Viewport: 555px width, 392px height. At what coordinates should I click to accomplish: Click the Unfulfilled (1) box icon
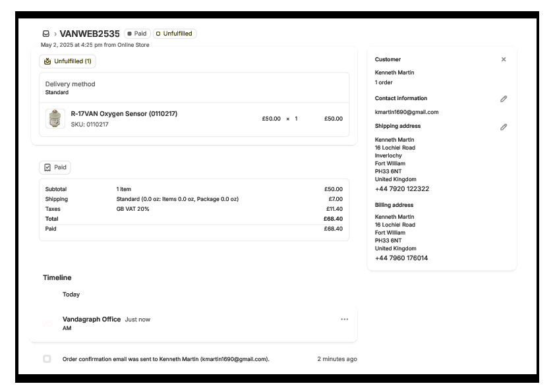tap(47, 61)
